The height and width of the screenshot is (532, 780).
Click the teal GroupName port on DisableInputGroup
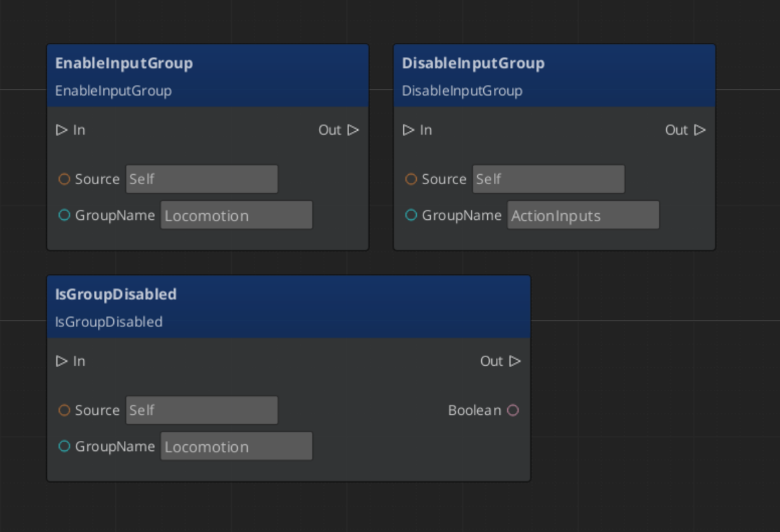tap(411, 215)
